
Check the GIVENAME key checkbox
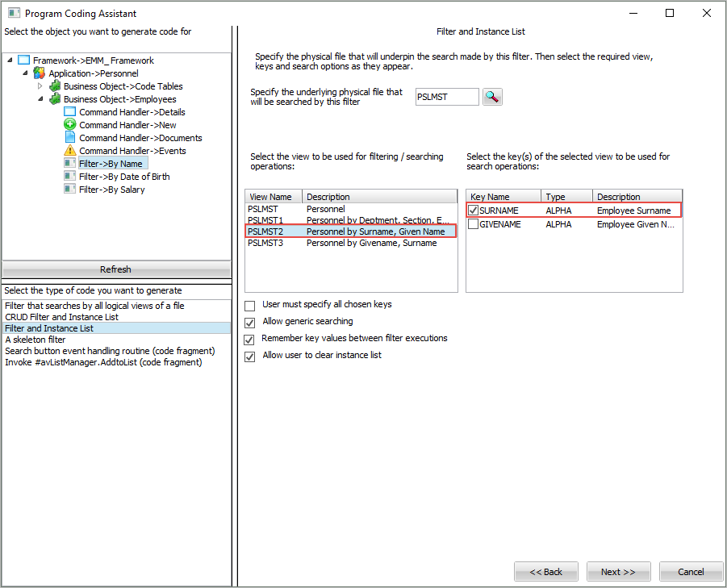473,224
